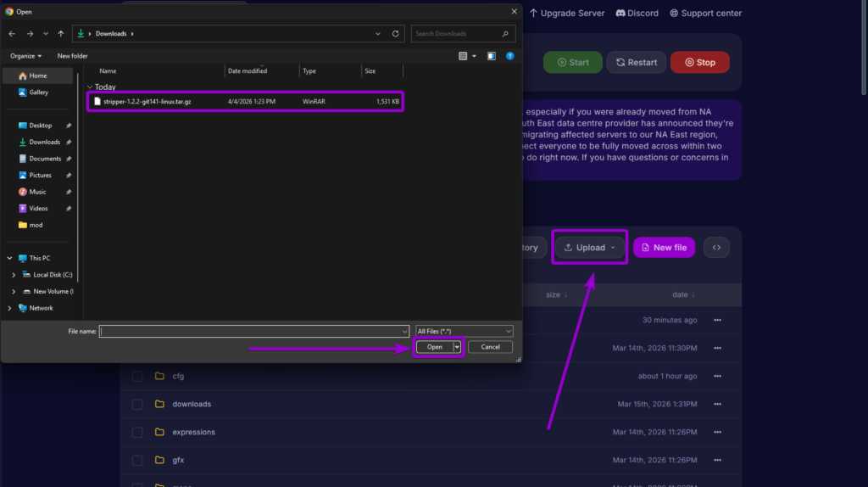The height and width of the screenshot is (487, 868).
Task: Open the All Files type dropdown
Action: point(464,332)
